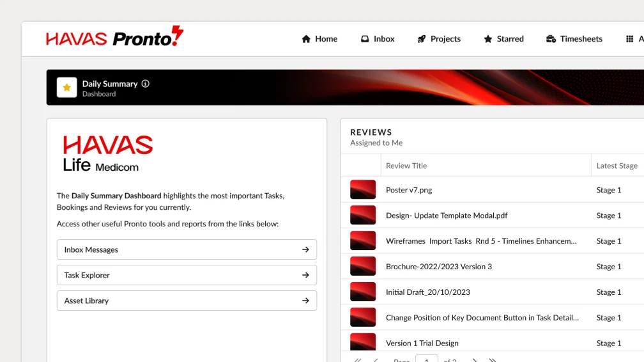Click the REVIEWS panel heading
Viewport: 644px width, 362px height.
click(371, 132)
